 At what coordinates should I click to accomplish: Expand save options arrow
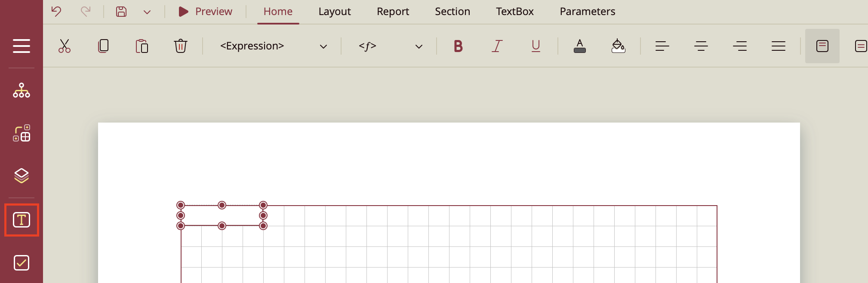click(x=147, y=12)
